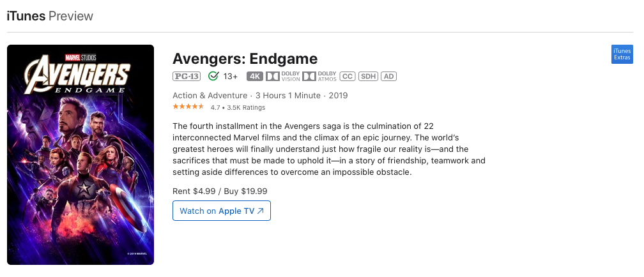Viewport: 644px width, 277px height.
Task: Click the Dolby Vision logo
Action: 283,77
